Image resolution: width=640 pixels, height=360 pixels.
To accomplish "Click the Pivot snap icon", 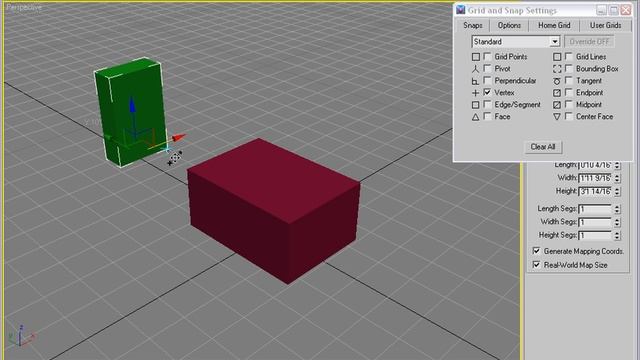I will click(x=476, y=69).
